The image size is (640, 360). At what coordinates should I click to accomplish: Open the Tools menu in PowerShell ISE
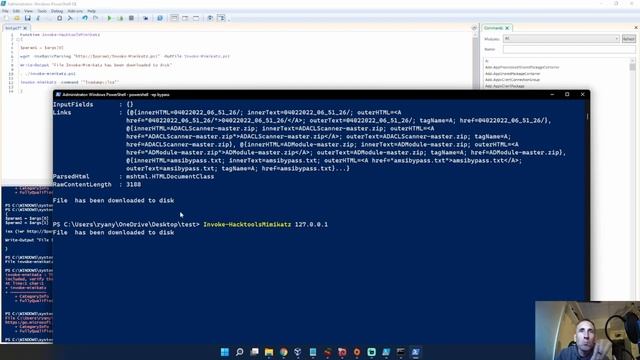pos(42,11)
